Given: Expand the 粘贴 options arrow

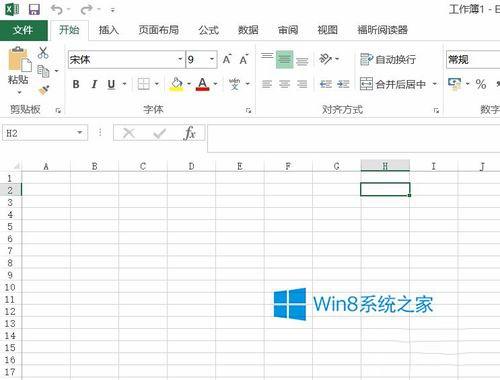Looking at the screenshot, I should click(19, 92).
